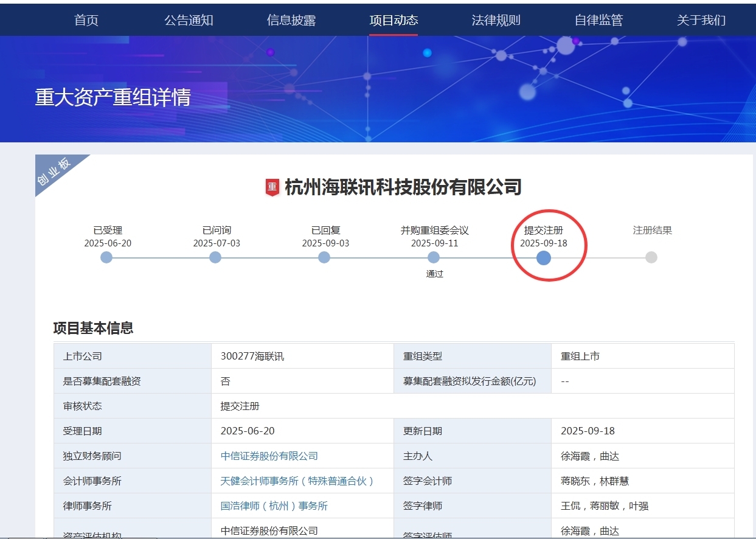This screenshot has width=756, height=539.
Task: Click the 项目基本信息 section heading
Action: (93, 329)
